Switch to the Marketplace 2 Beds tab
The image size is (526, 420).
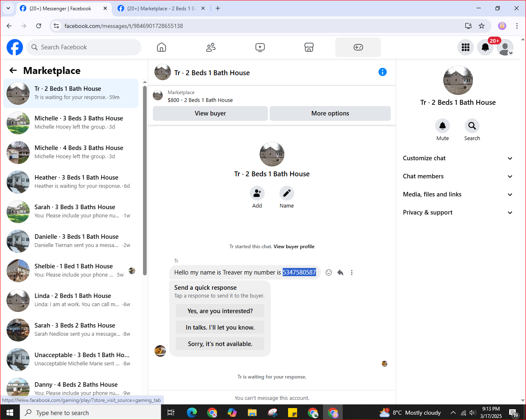(x=161, y=9)
